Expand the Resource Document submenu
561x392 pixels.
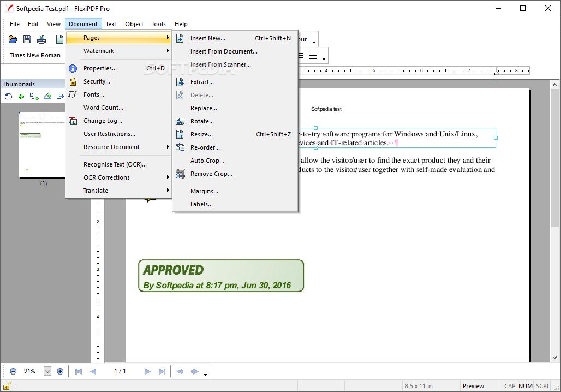(119, 147)
